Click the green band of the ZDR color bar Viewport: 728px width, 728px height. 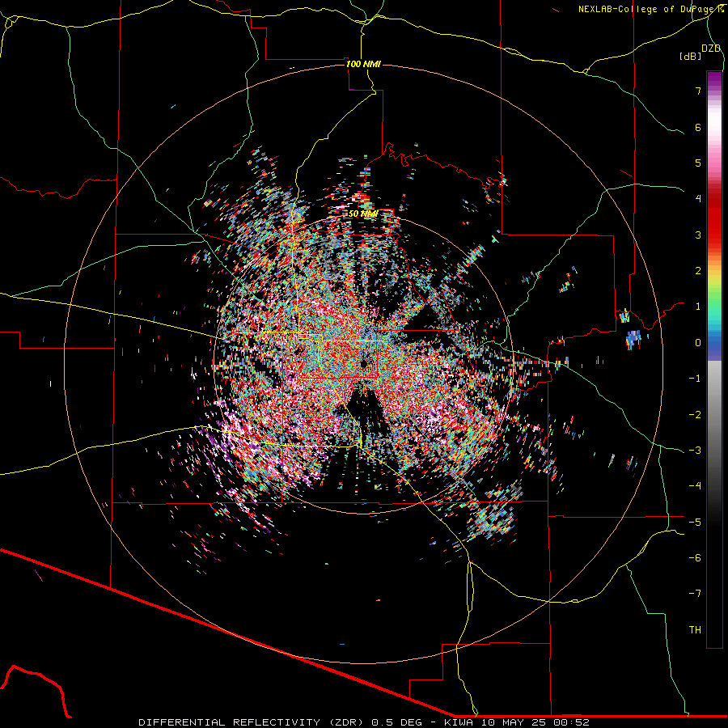coord(714,297)
